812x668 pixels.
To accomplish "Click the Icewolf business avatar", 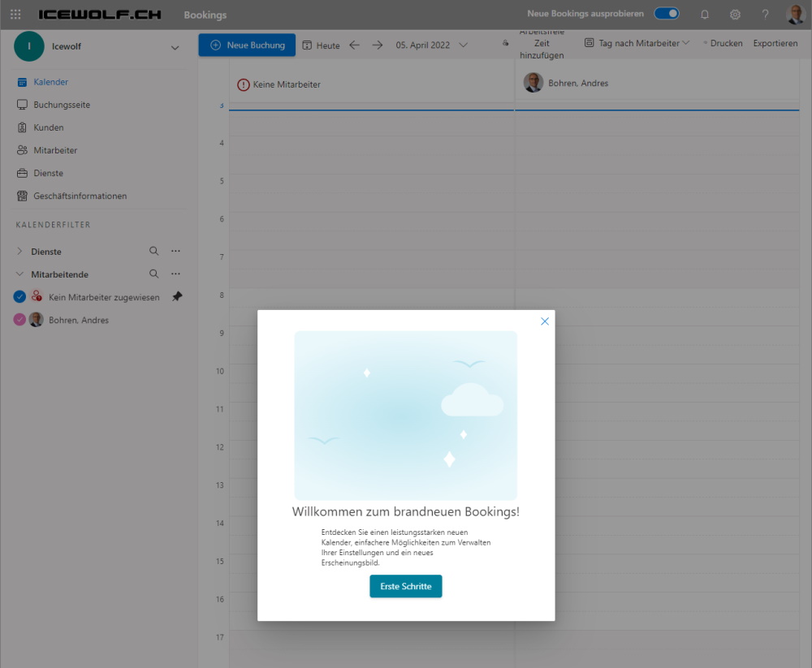I will tap(29, 46).
